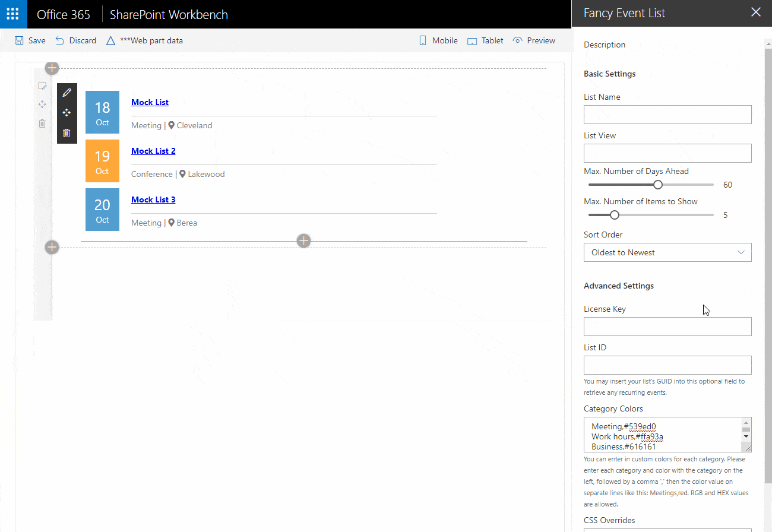Switch to Mobile preview
The image size is (772, 532).
pyautogui.click(x=438, y=40)
